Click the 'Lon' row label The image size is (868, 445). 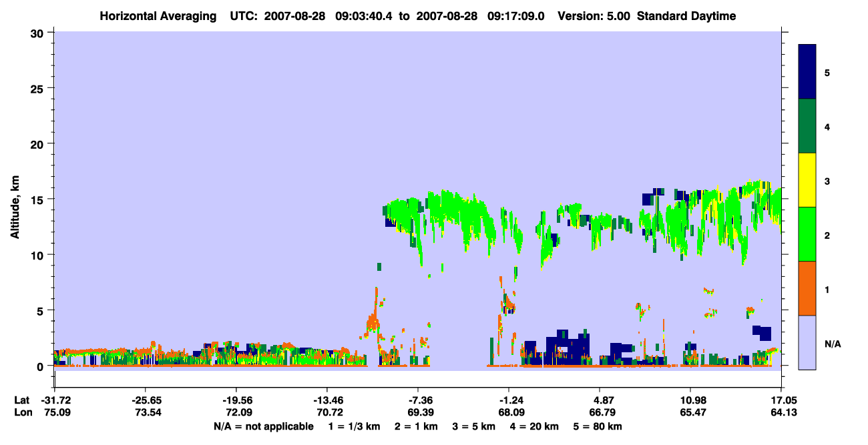22,413
